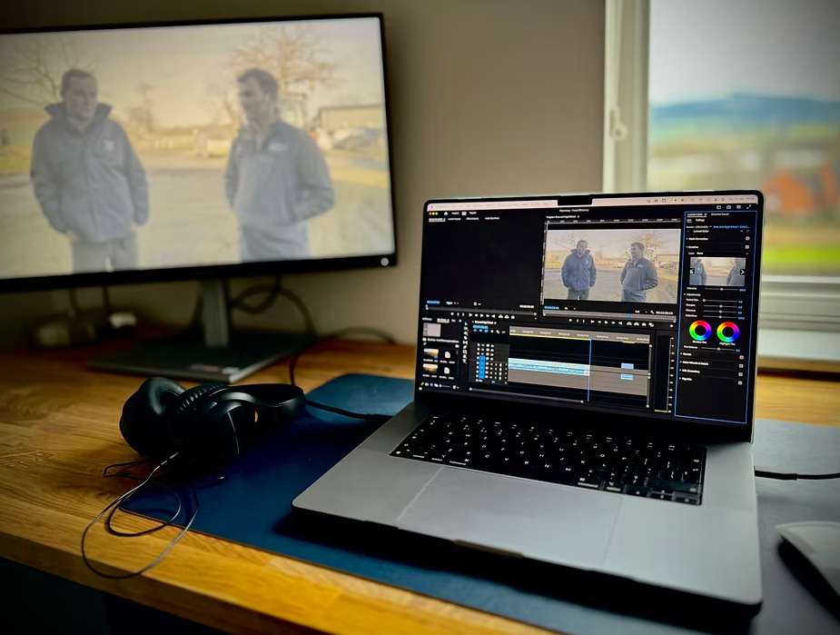Toggle the Vignette section checkbox in Lumetri
Screen dimensions: 840x635
[x=741, y=381]
